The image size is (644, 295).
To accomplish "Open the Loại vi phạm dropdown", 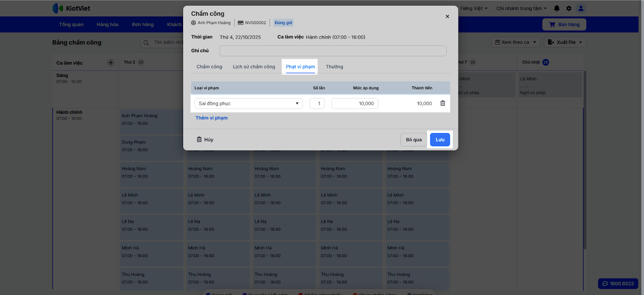I will [248, 103].
